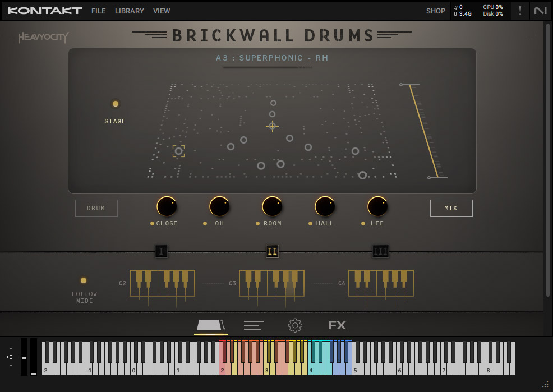The image size is (553, 392).
Task: Shift keyboard octave down arrow
Action: (11, 366)
